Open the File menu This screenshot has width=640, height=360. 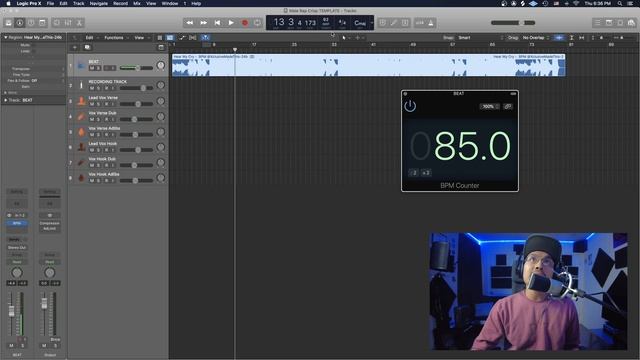[x=50, y=3]
